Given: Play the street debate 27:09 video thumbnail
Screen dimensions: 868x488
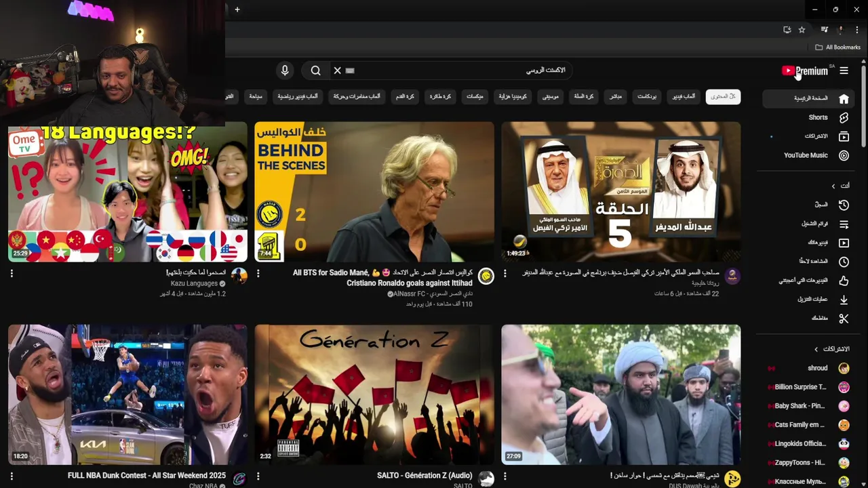Looking at the screenshot, I should tap(620, 394).
